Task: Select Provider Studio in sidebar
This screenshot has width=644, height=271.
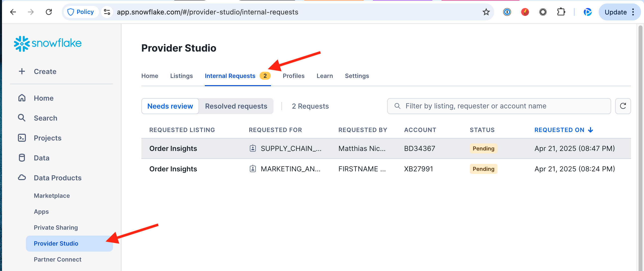Action: click(x=69, y=243)
